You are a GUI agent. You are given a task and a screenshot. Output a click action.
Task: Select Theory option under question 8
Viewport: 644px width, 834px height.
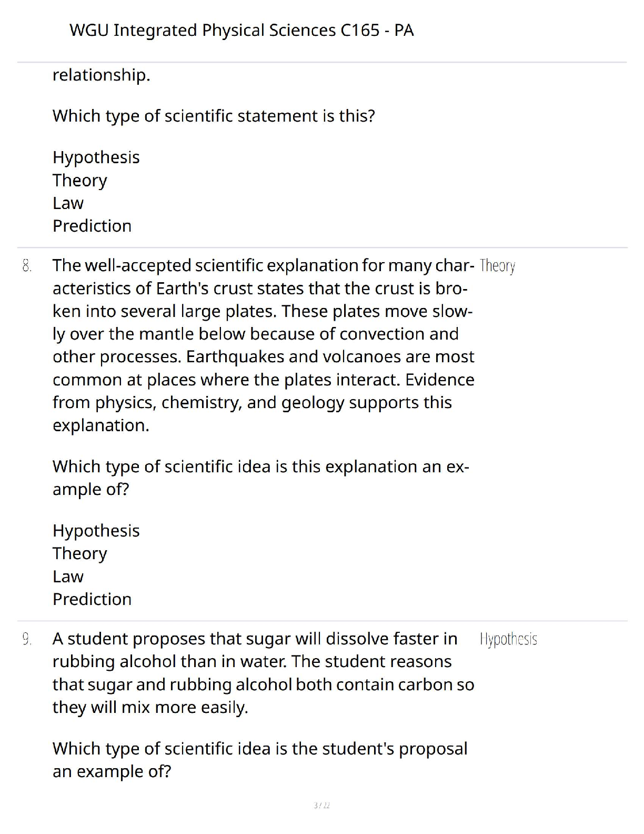[x=80, y=553]
